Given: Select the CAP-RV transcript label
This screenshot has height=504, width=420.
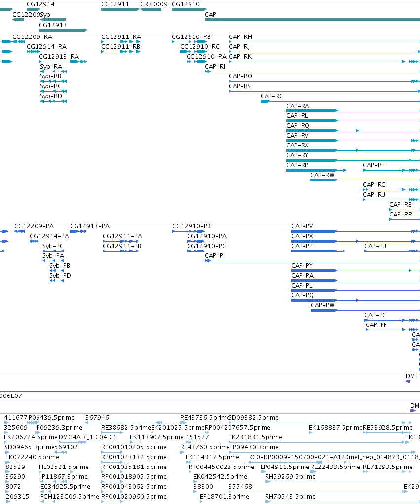Looking at the screenshot, I should [297, 135].
